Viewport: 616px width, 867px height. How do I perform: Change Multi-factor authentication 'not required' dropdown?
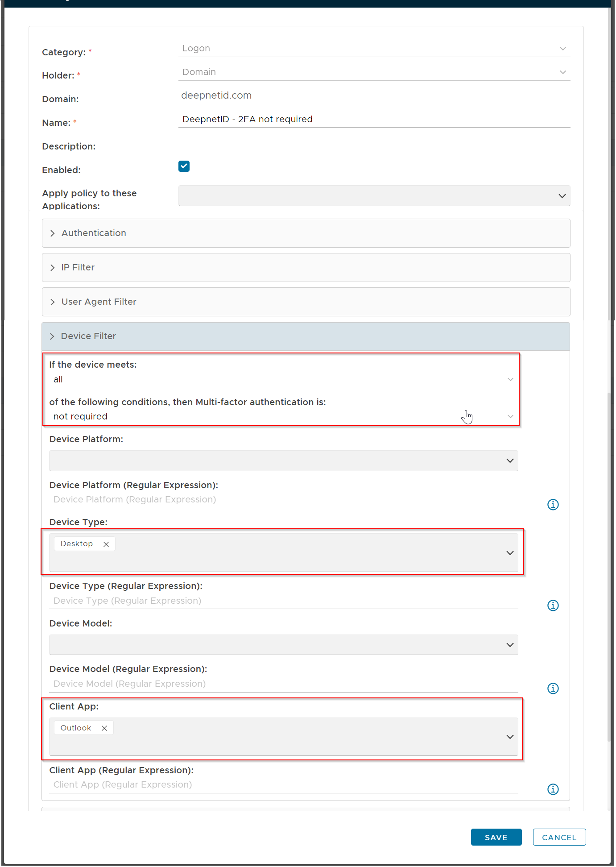(282, 417)
